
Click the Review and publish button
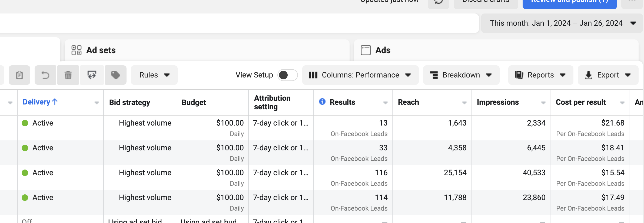[x=569, y=2]
